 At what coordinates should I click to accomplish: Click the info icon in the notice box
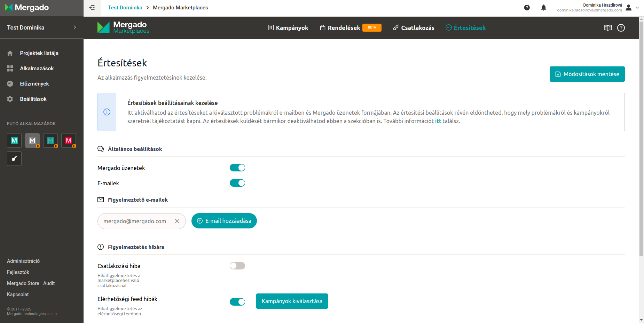(x=107, y=112)
